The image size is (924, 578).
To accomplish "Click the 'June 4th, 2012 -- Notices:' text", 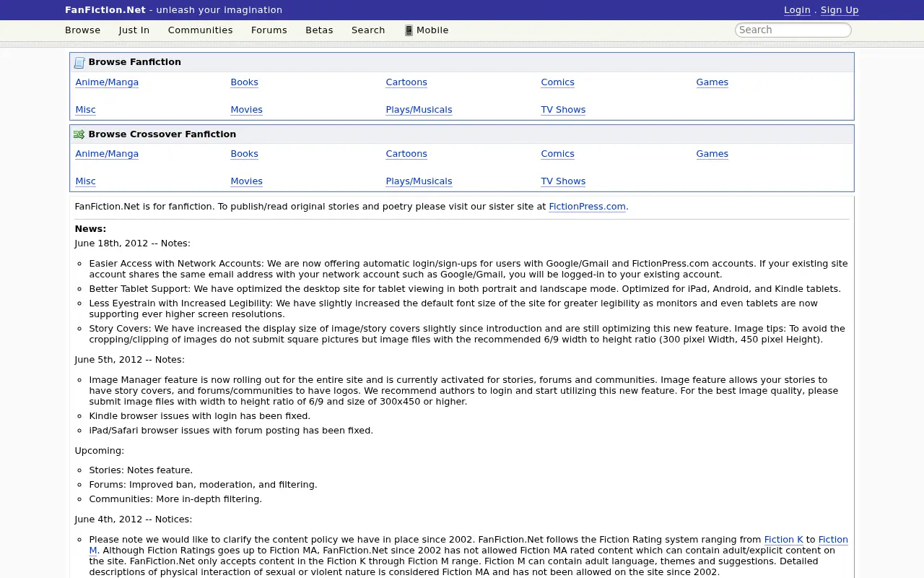I will pyautogui.click(x=134, y=519).
